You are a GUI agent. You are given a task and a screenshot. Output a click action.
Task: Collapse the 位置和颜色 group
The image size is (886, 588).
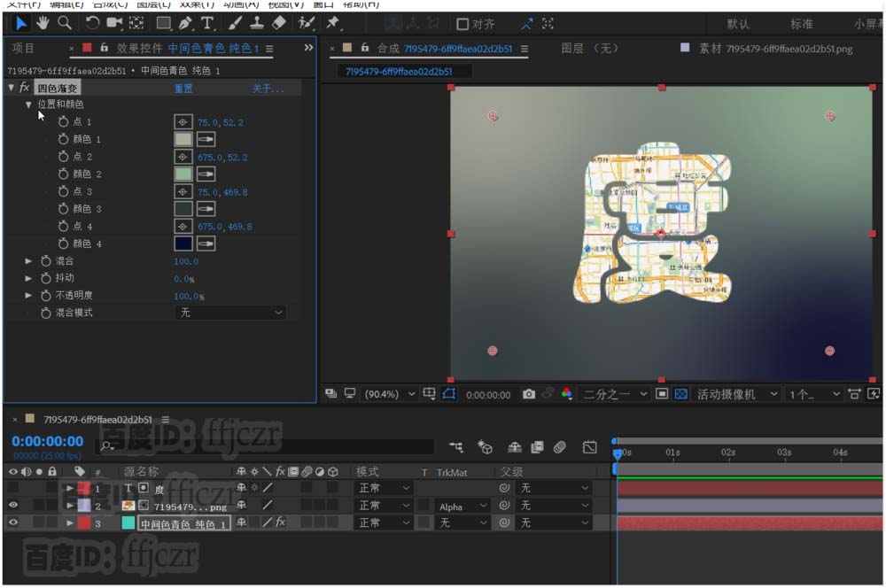(x=28, y=104)
